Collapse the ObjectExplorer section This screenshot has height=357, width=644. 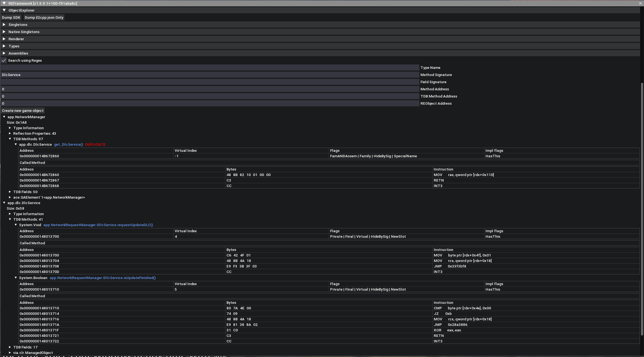(x=4, y=10)
